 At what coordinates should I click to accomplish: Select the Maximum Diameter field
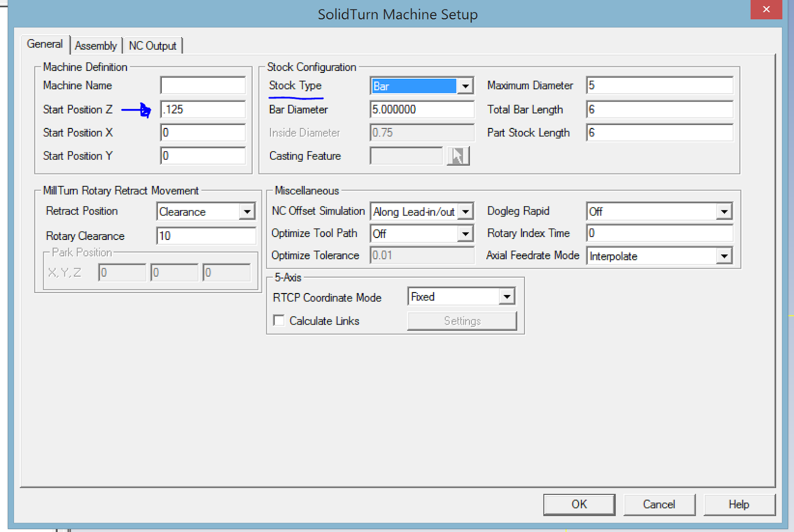point(660,85)
